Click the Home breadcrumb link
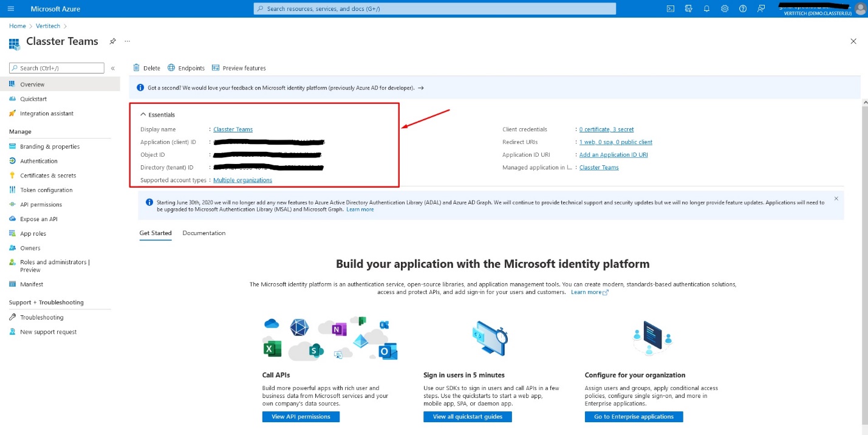 [x=18, y=26]
